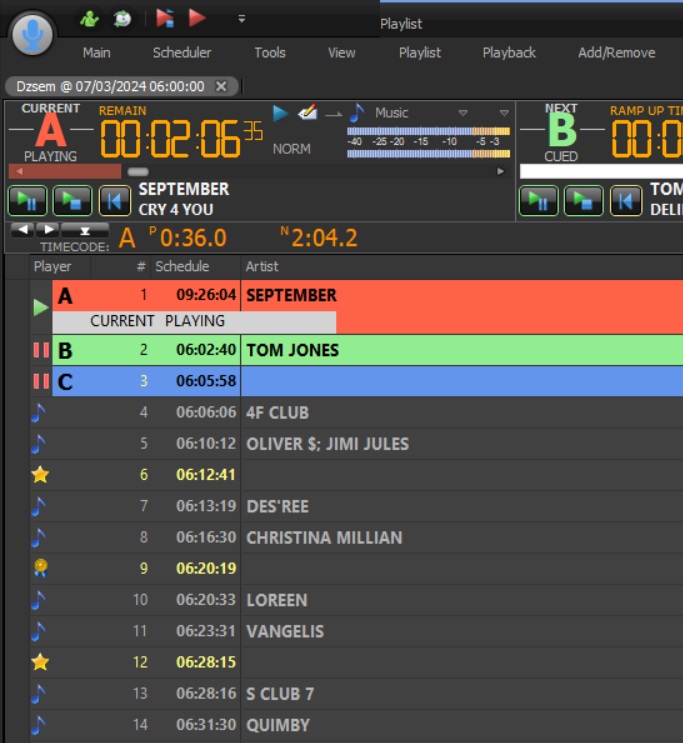Click the blue play triangle beside NORM
The height and width of the screenshot is (743, 683).
(x=281, y=113)
